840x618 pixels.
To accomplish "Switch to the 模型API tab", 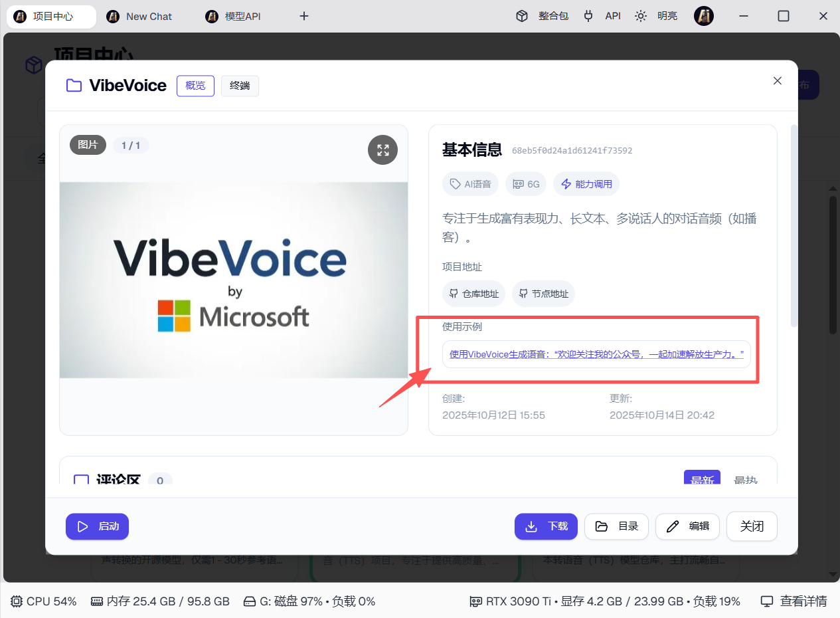I will coord(242,17).
